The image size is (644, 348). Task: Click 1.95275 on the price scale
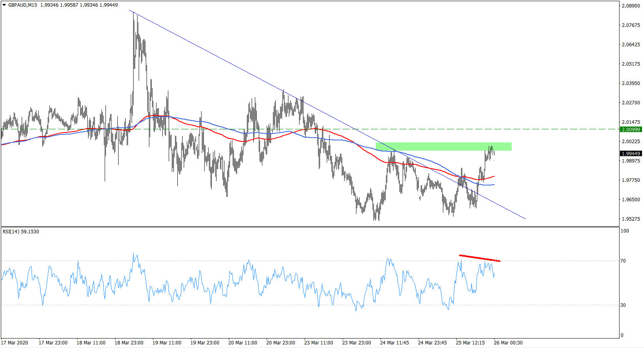click(x=631, y=219)
